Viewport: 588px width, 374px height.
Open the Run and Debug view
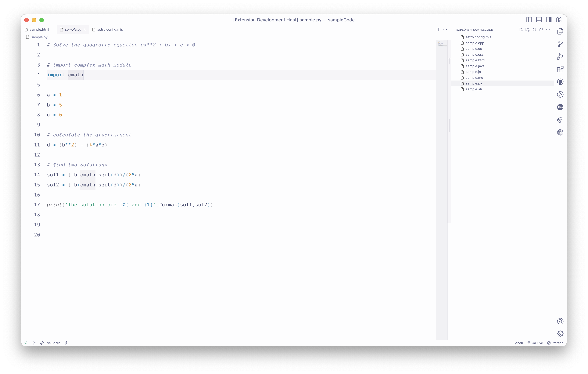tap(560, 57)
